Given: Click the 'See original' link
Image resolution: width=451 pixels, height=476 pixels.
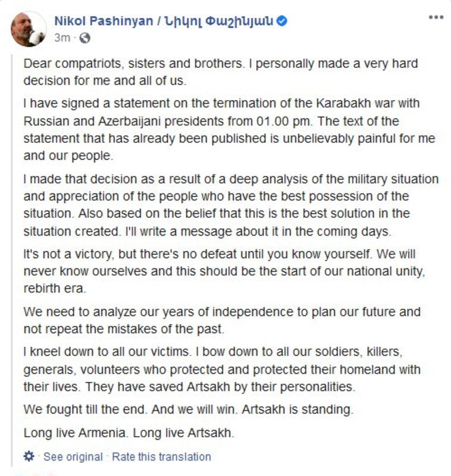Looking at the screenshot, I should point(73,457).
